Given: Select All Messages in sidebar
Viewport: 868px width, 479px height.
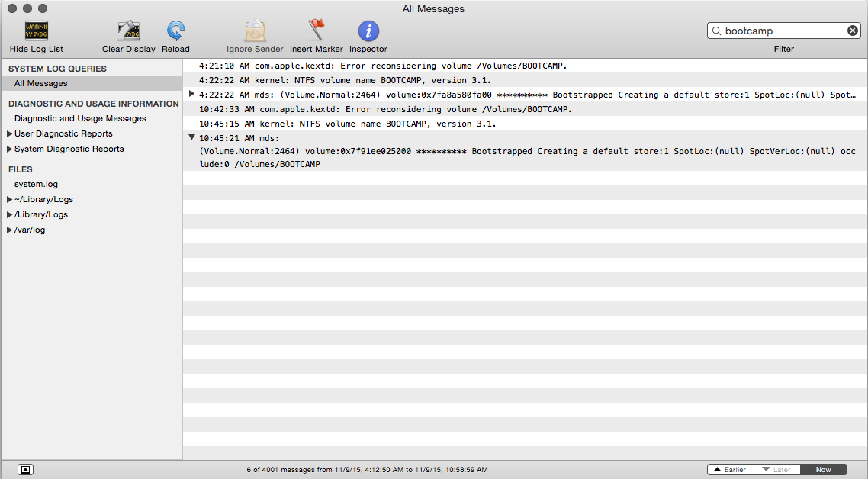Looking at the screenshot, I should tap(92, 83).
